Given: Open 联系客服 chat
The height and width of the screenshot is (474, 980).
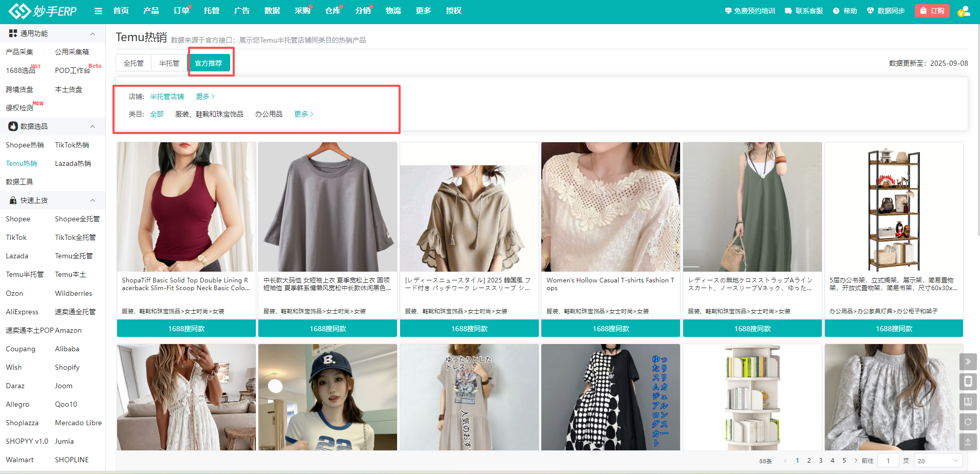Looking at the screenshot, I should coord(804,11).
